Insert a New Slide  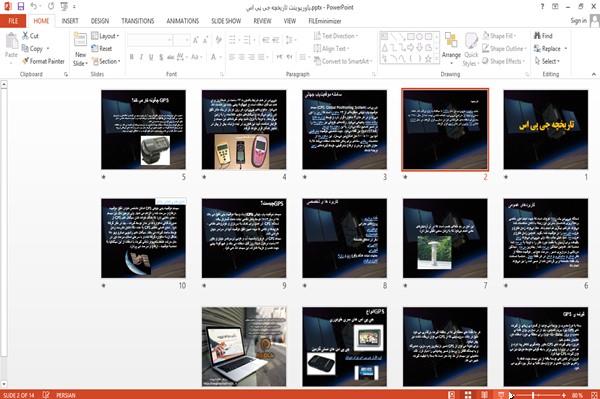pos(80,50)
